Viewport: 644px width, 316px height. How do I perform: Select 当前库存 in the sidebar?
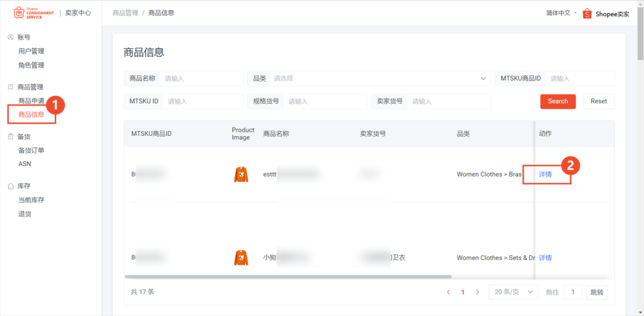point(31,200)
